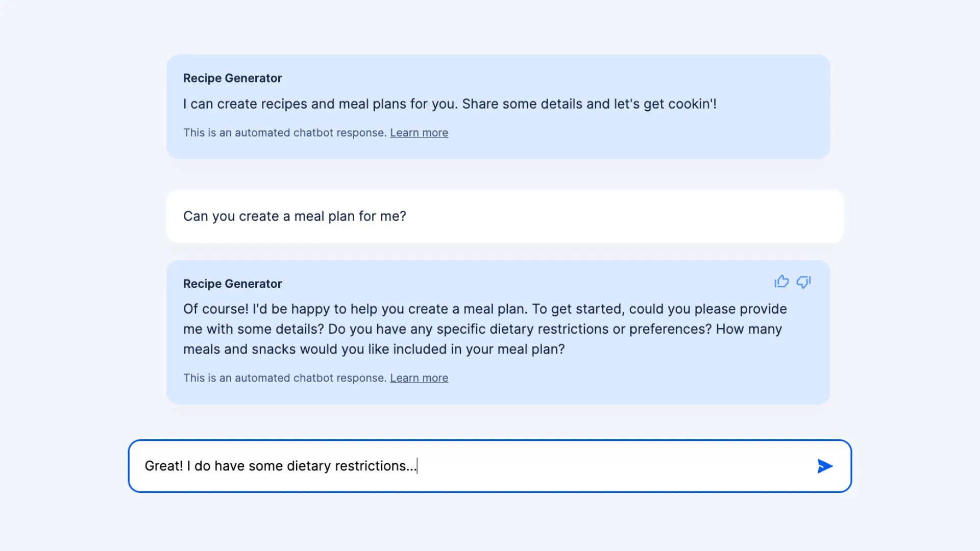980x551 pixels.
Task: Click the thumbs down feedback icon
Action: pos(804,282)
